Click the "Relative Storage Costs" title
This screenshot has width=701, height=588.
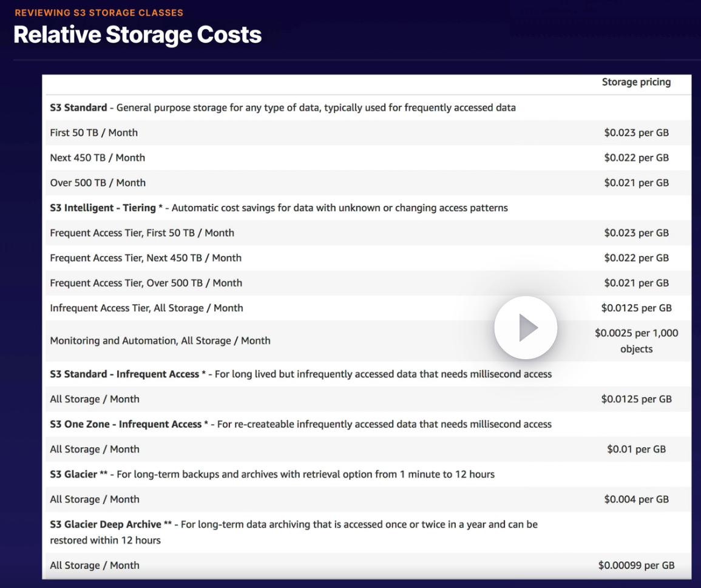click(x=137, y=35)
